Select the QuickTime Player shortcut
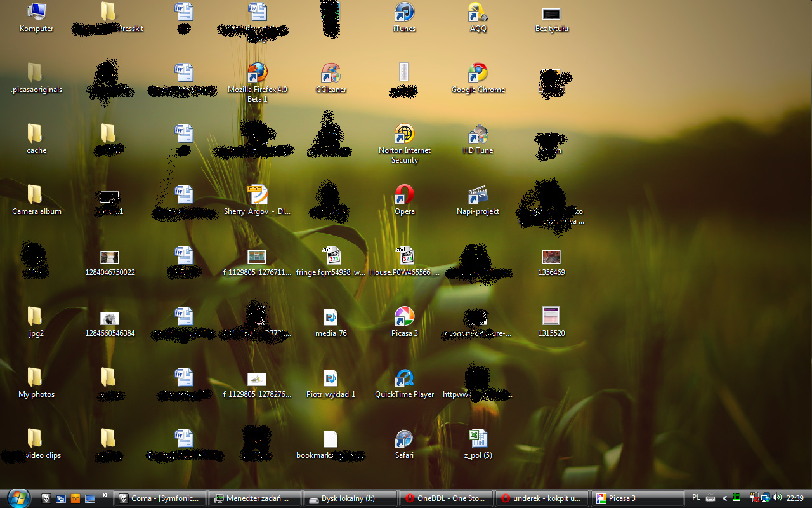 404,378
